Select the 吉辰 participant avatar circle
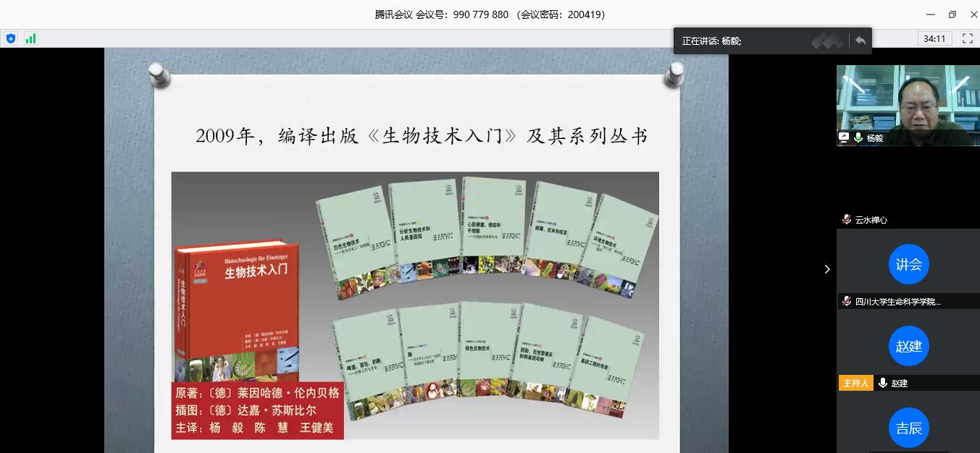 [908, 428]
